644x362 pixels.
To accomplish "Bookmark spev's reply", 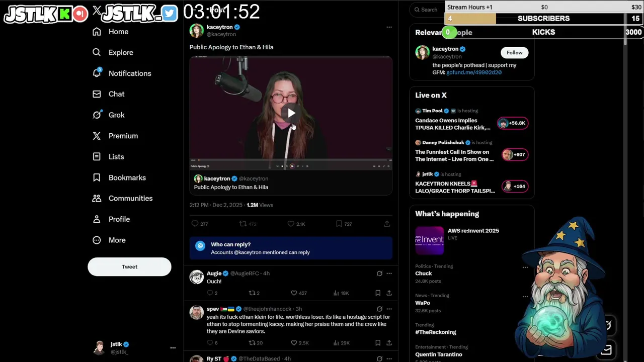I will (x=378, y=343).
